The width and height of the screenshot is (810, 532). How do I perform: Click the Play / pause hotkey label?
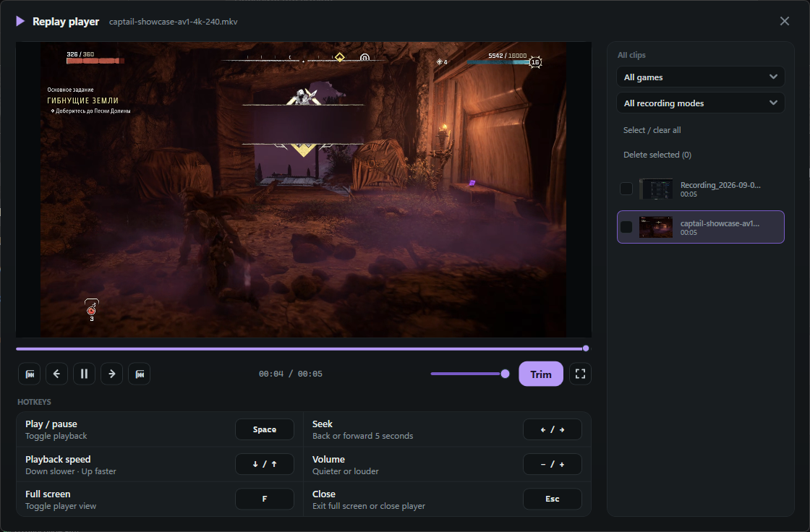51,424
